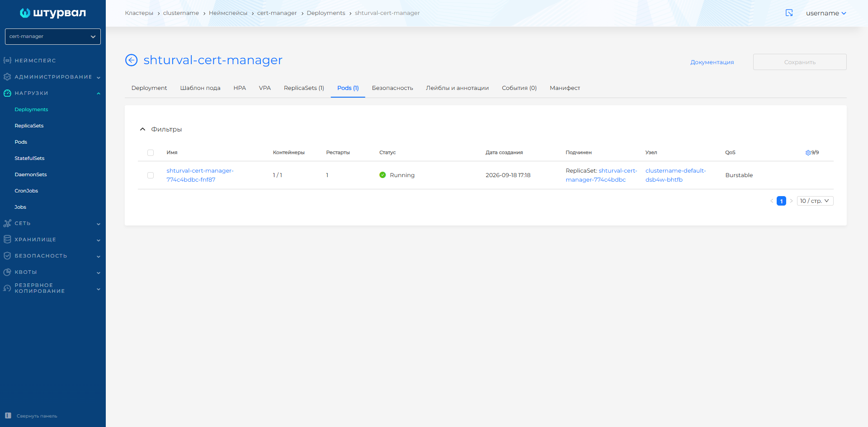Expand the Хранилище menu chevron
868x427 pixels.
(99, 240)
